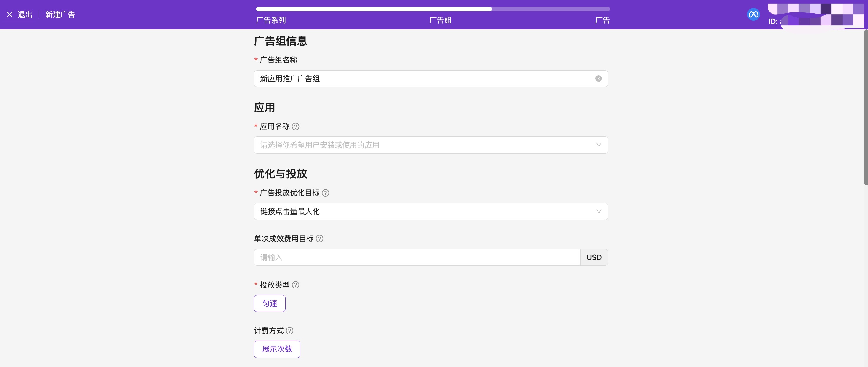Viewport: 868px width, 367px height.
Task: Select the 匀速 delivery type button
Action: [270, 304]
